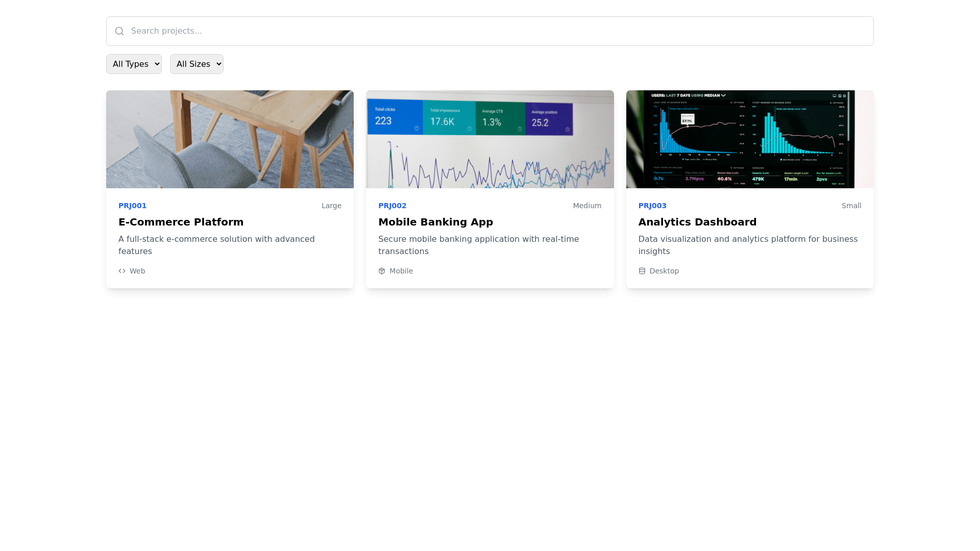Open the dark analytics charts thumbnail
The height and width of the screenshot is (551, 980).
tap(750, 139)
